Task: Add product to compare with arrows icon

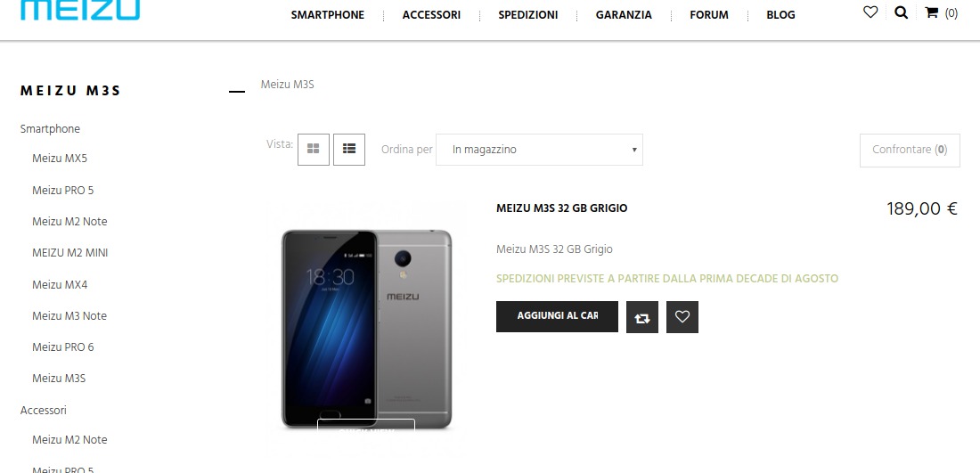Action: (x=641, y=317)
